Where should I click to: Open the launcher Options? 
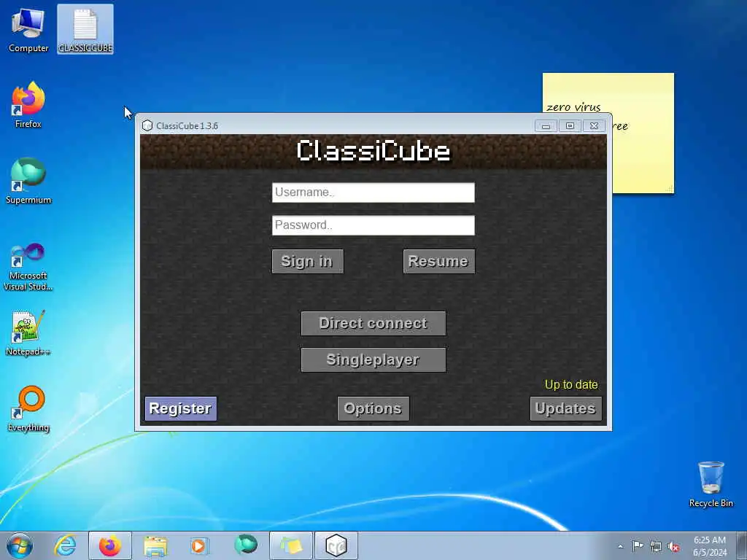pyautogui.click(x=373, y=408)
